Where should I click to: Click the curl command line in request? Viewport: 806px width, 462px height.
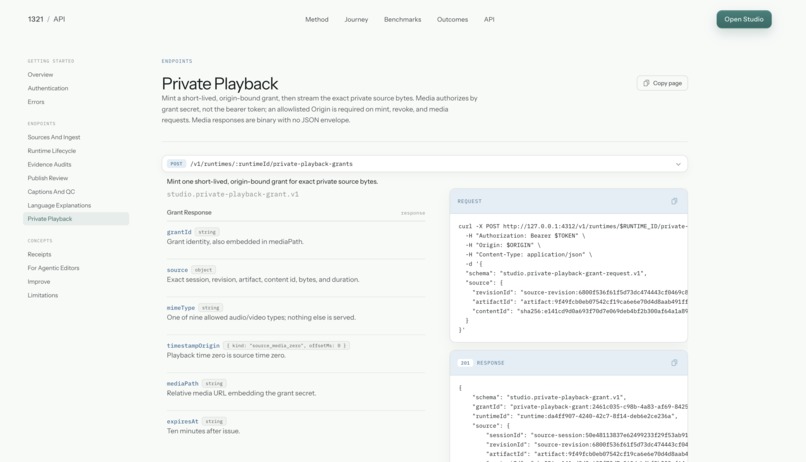573,226
